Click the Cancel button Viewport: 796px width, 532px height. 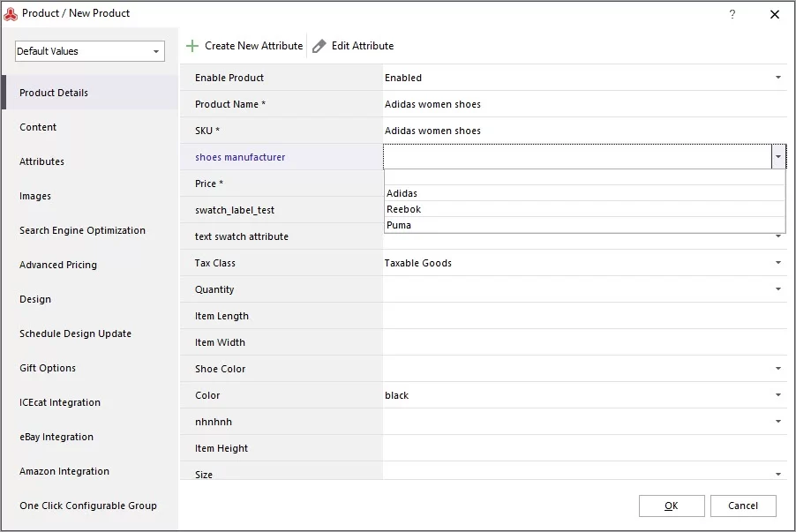click(x=743, y=506)
